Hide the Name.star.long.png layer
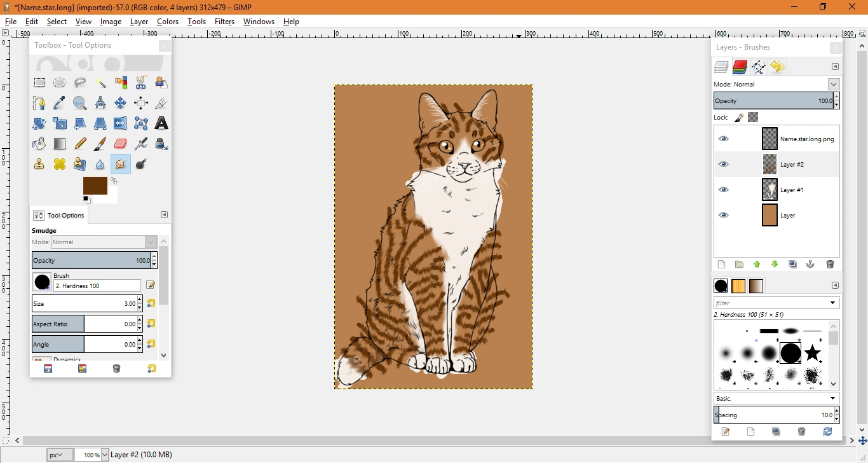The height and width of the screenshot is (463, 868). coord(724,139)
